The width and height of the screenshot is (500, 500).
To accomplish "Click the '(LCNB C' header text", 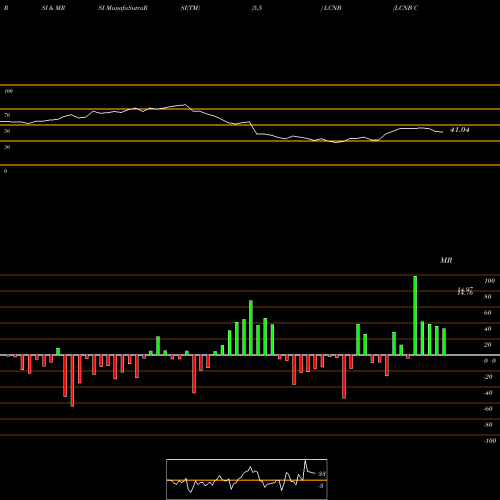I will pyautogui.click(x=405, y=8).
